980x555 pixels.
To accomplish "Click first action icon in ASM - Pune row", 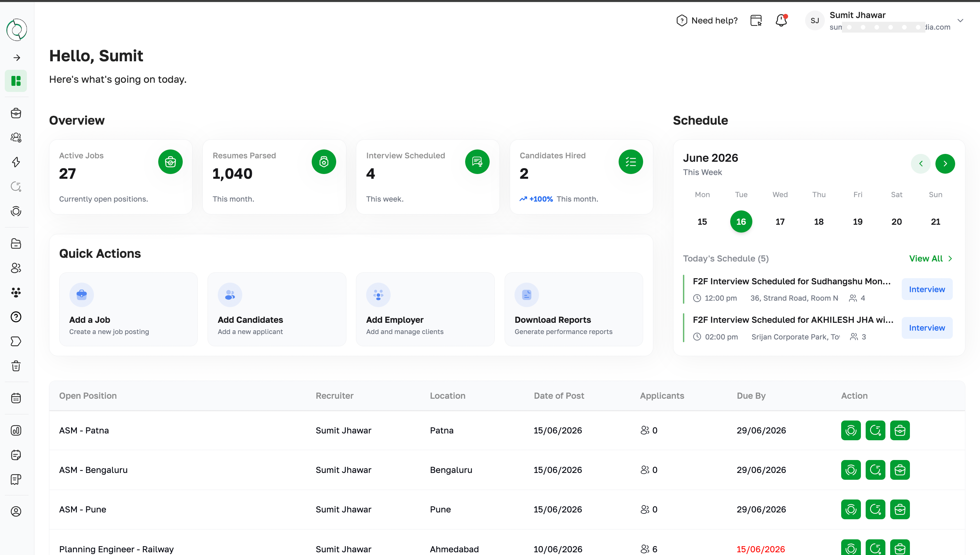I will pyautogui.click(x=851, y=510).
